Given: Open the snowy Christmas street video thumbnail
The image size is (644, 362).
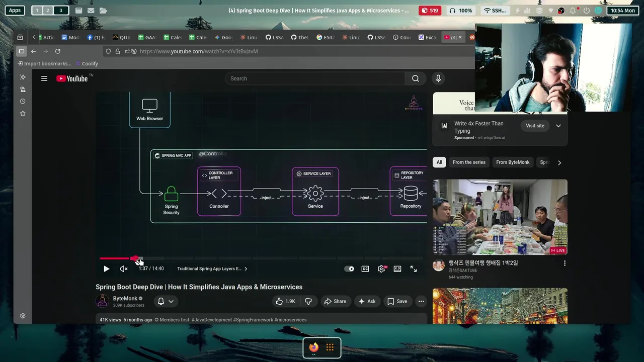Looking at the screenshot, I should tap(500, 306).
